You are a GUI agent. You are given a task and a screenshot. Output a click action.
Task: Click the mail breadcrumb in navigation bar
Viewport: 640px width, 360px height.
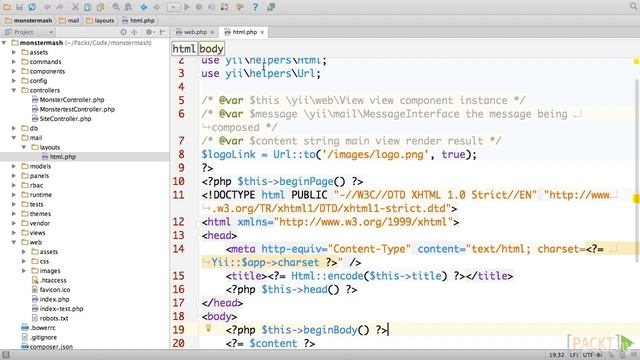point(69,20)
